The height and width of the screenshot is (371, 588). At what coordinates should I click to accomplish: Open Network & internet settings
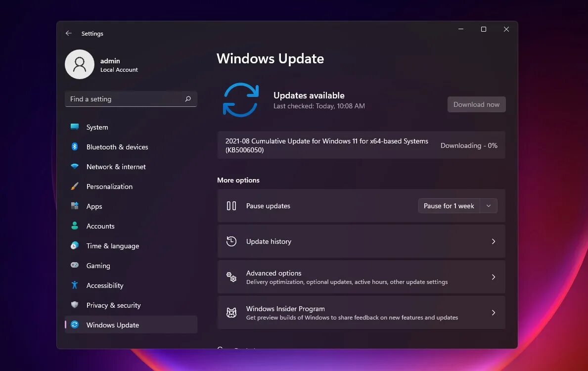131,167
